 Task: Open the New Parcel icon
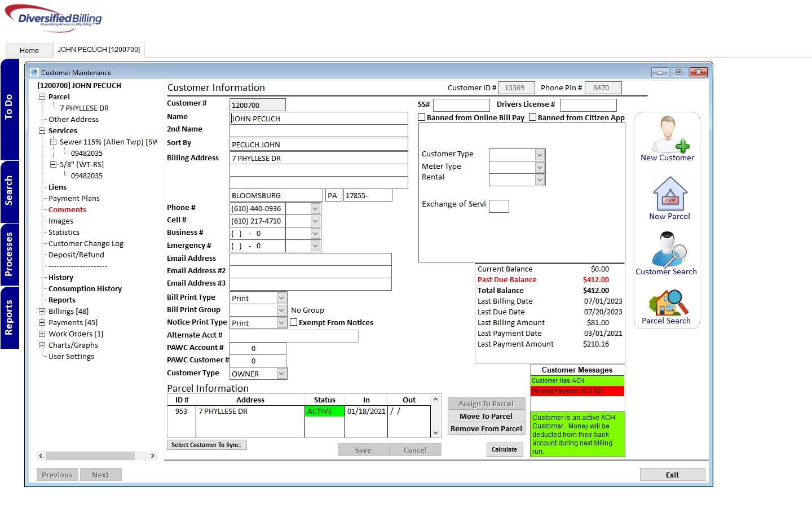coord(670,194)
